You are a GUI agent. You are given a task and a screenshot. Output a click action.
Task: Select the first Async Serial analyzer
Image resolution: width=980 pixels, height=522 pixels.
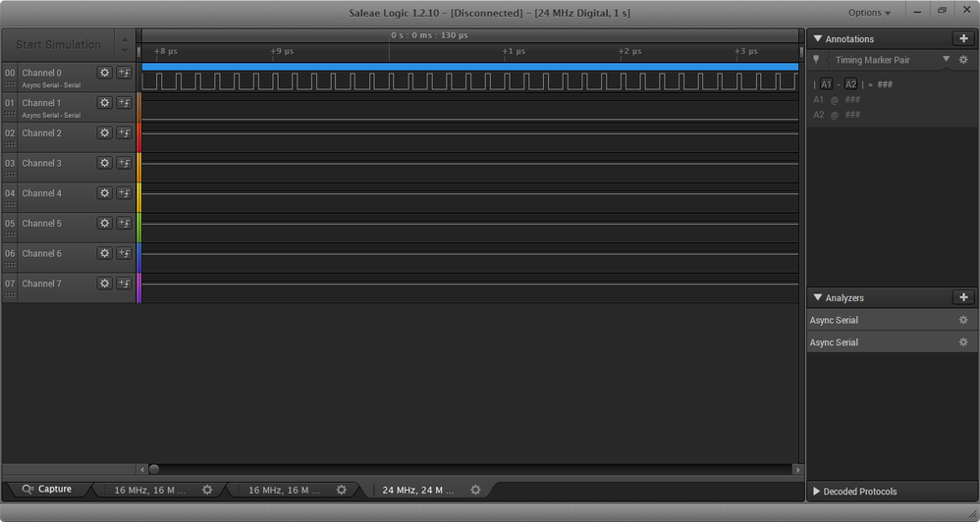(x=892, y=320)
